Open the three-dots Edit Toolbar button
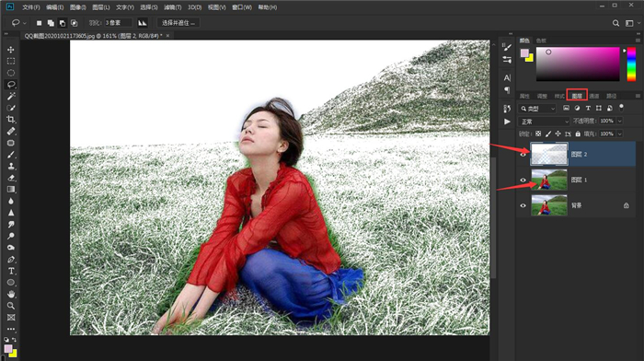Viewport: 644px width, 361px height. pyautogui.click(x=11, y=329)
